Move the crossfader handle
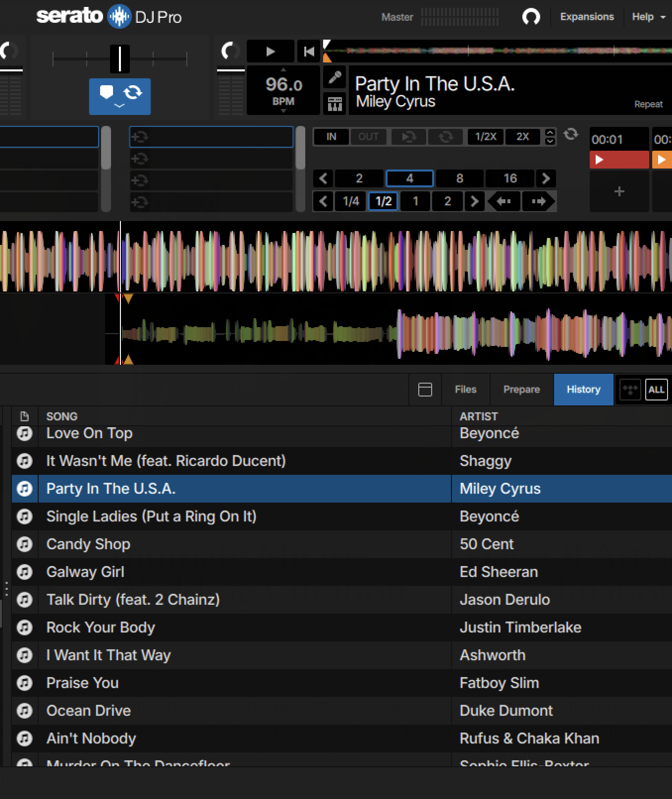 119,58
